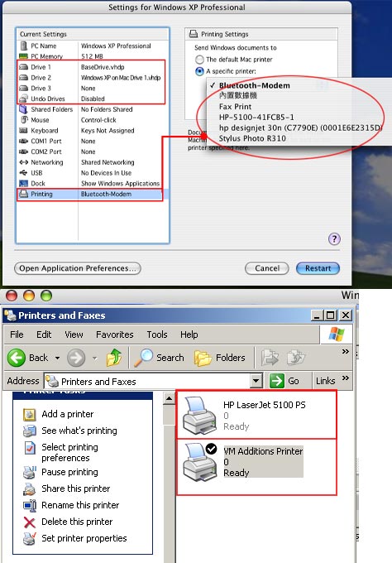Screen dimensions: 392x563
Task: Toggle the Folders pane icon
Action: pyautogui.click(x=203, y=358)
